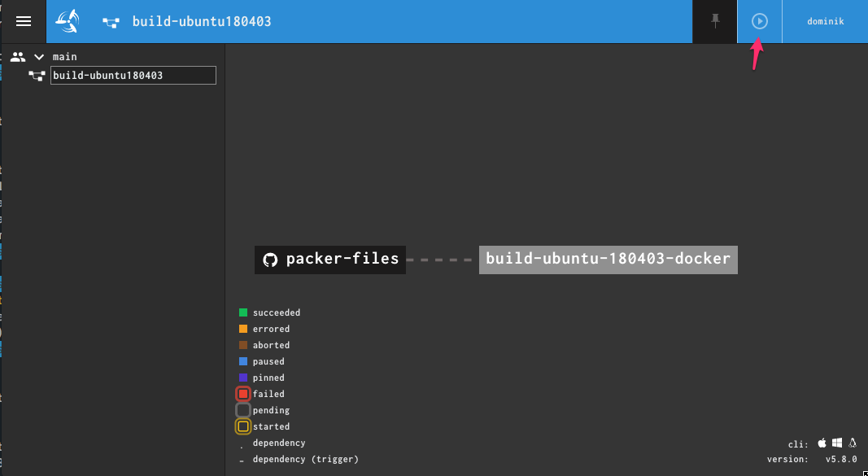Click the GitHub icon on packer-files
This screenshot has height=476, width=868.
(271, 260)
